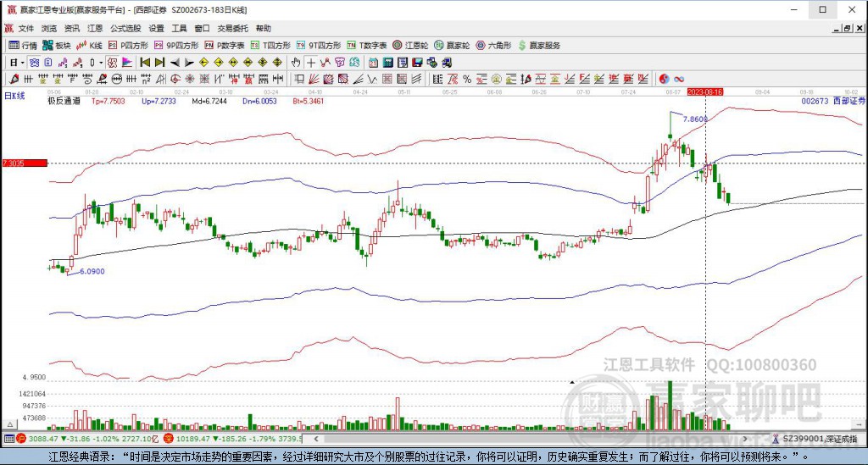Open the 资讯 menu
The image size is (868, 465).
click(72, 28)
